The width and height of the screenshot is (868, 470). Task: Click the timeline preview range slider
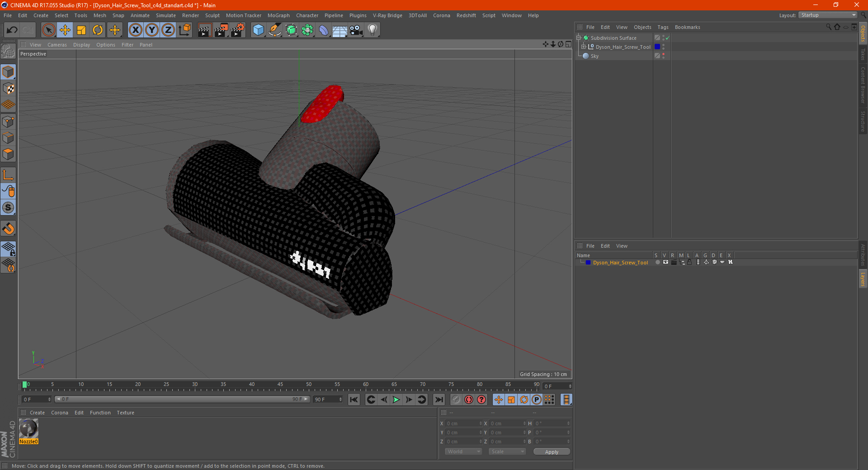pos(182,399)
